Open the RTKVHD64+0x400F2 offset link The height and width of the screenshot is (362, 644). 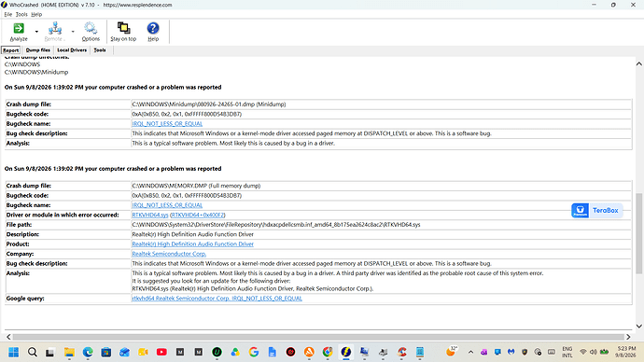(x=198, y=216)
